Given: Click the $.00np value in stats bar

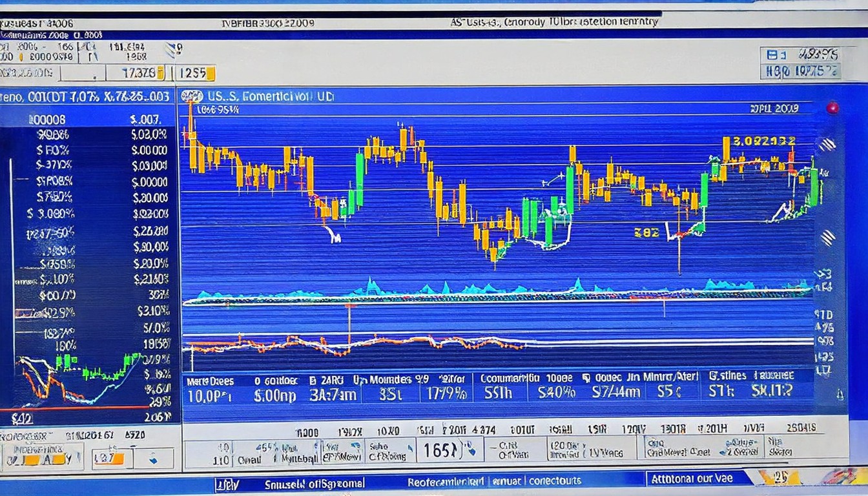Looking at the screenshot, I should pos(275,395).
